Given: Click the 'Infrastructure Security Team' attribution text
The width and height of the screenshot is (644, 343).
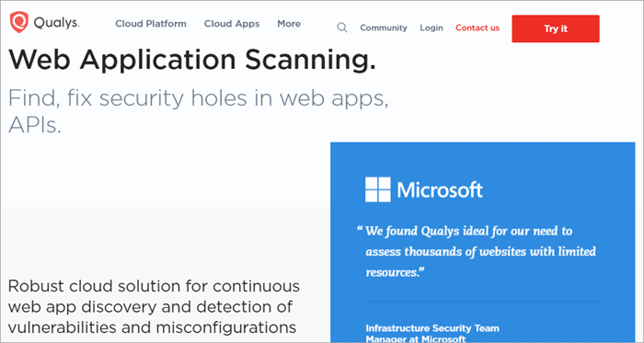Looking at the screenshot, I should point(432,333).
